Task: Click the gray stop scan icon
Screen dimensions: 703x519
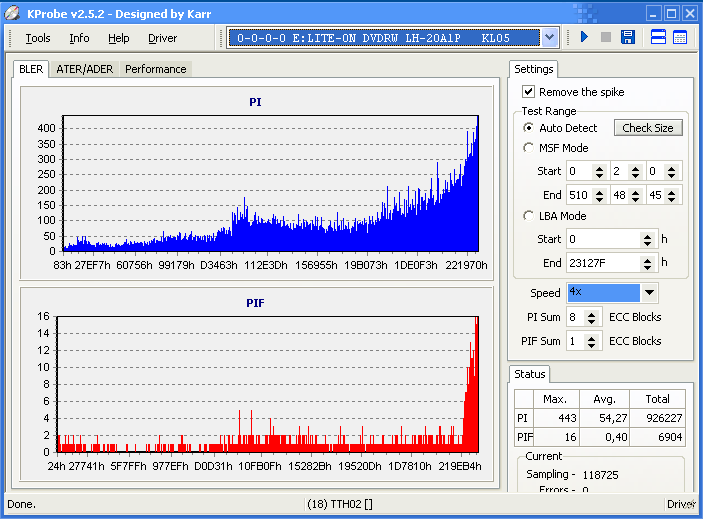Action: 605,38
